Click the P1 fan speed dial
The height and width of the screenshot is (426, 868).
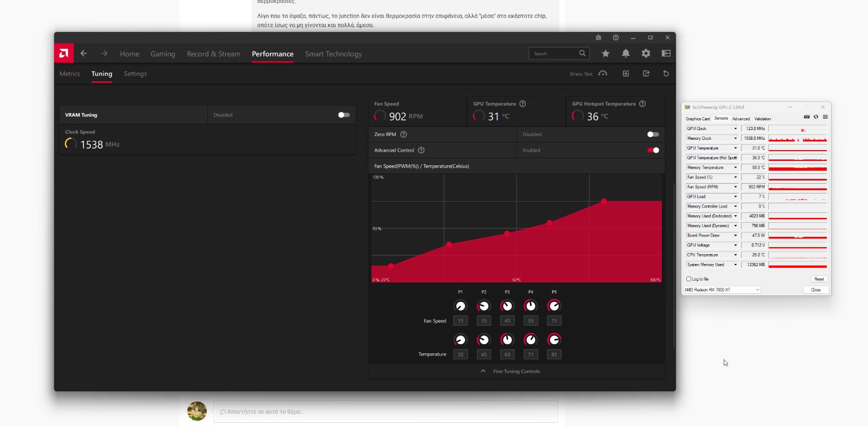[461, 306]
